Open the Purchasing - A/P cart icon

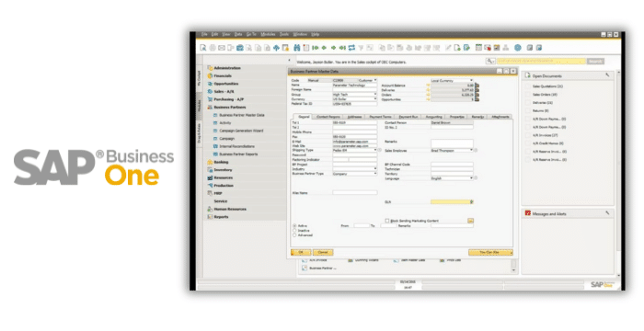tap(210, 99)
